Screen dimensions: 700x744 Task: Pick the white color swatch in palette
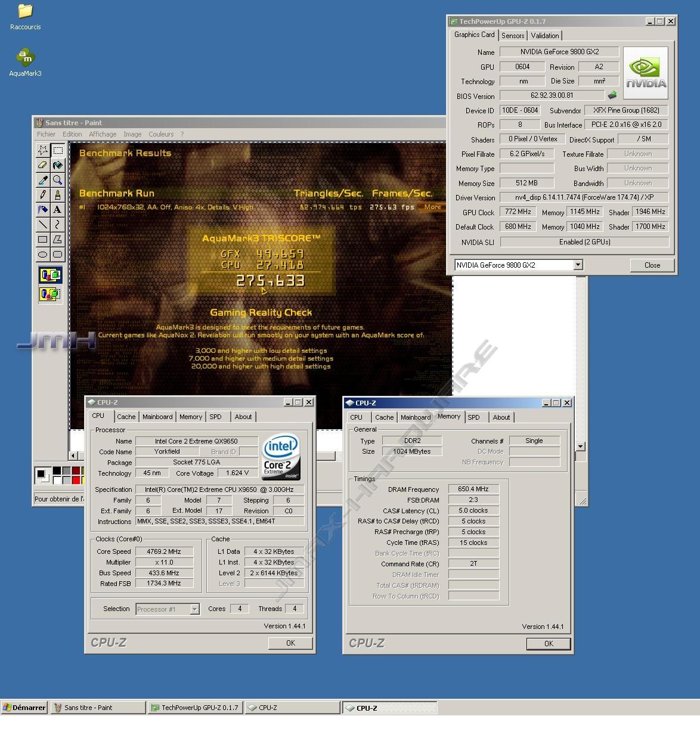pyautogui.click(x=57, y=480)
